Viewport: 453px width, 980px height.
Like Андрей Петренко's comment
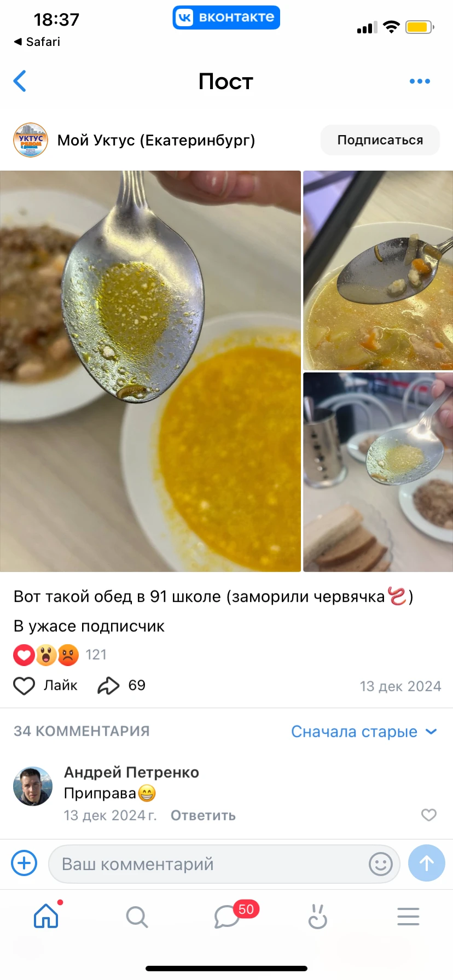(429, 815)
